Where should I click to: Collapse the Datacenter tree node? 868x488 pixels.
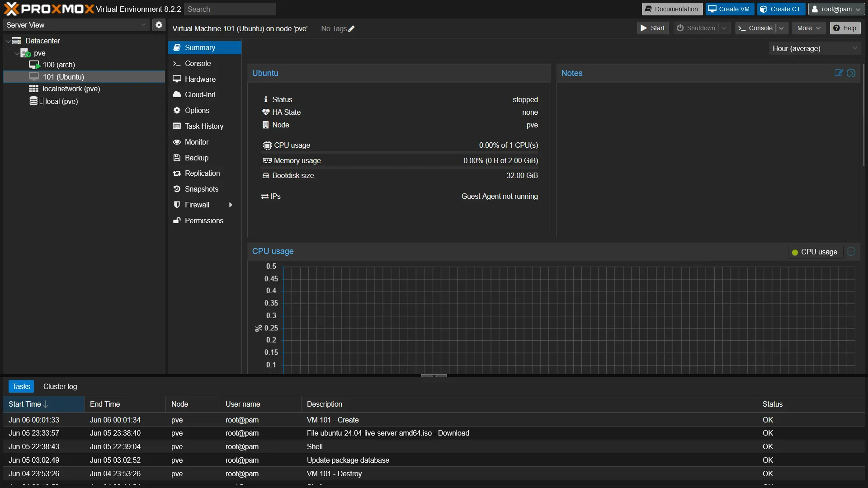pos(8,41)
